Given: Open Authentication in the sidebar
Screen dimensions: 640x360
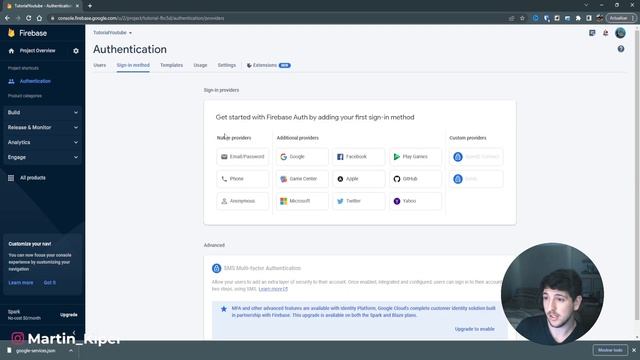Looking at the screenshot, I should point(35,81).
